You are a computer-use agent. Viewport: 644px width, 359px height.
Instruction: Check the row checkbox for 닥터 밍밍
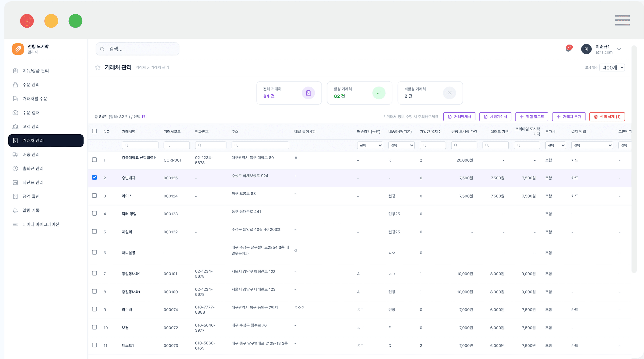tap(94, 213)
